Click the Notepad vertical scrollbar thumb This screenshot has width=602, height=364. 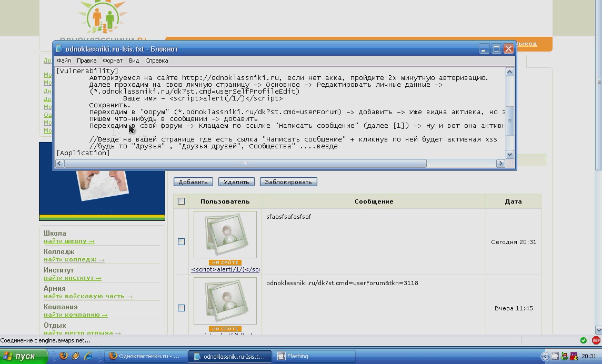click(509, 121)
